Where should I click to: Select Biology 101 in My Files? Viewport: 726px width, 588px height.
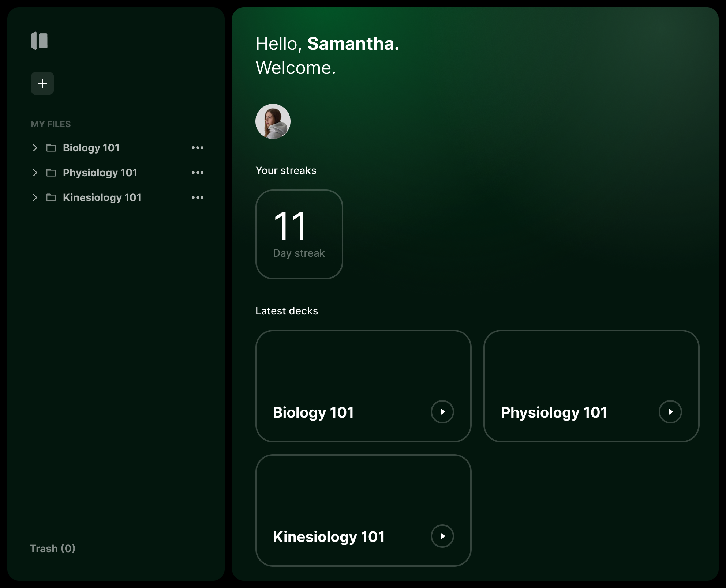coord(91,148)
